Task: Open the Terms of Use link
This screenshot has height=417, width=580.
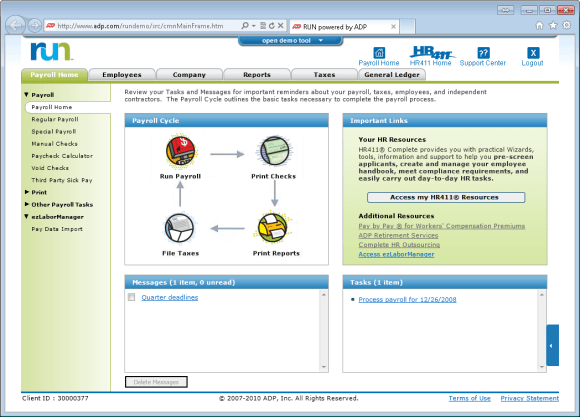Action: [469, 398]
